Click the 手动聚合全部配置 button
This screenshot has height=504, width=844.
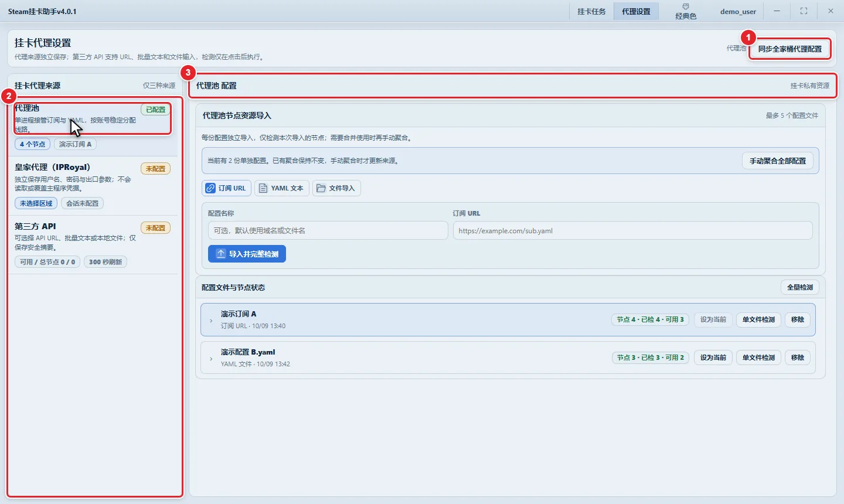[x=778, y=161]
